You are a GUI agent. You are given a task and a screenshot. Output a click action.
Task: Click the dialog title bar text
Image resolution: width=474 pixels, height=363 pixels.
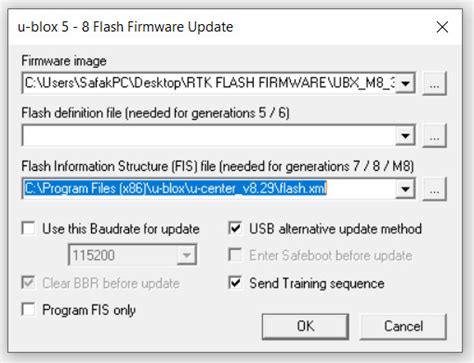pyautogui.click(x=125, y=27)
